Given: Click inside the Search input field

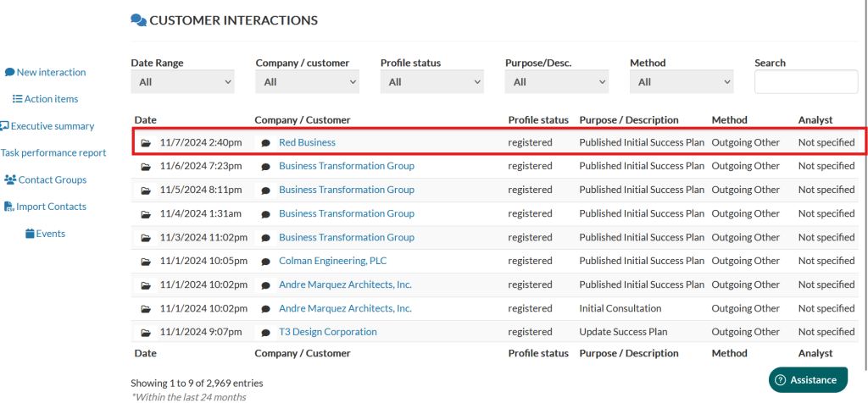Looking at the screenshot, I should point(805,82).
